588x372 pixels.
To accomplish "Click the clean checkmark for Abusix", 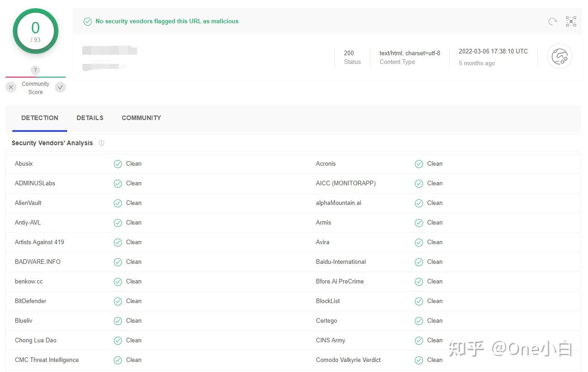I will [x=118, y=164].
